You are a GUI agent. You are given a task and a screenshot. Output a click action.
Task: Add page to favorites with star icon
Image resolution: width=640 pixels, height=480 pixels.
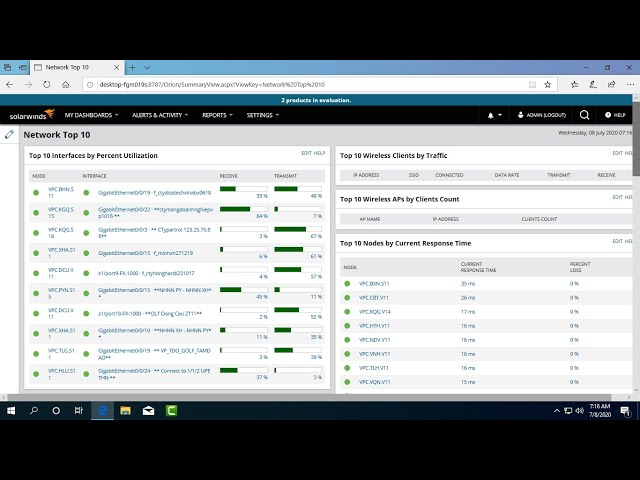(547, 84)
